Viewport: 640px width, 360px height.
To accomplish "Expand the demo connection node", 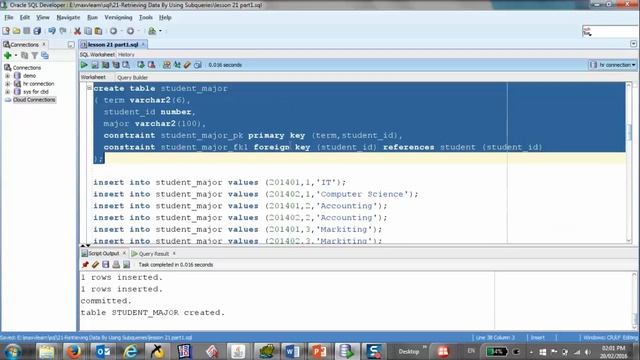I will [7, 76].
